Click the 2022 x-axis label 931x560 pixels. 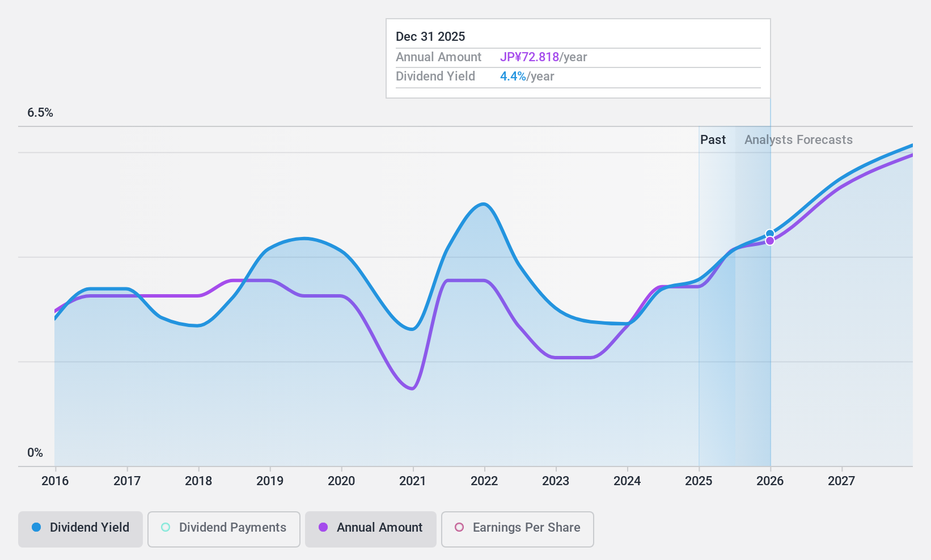pyautogui.click(x=484, y=481)
